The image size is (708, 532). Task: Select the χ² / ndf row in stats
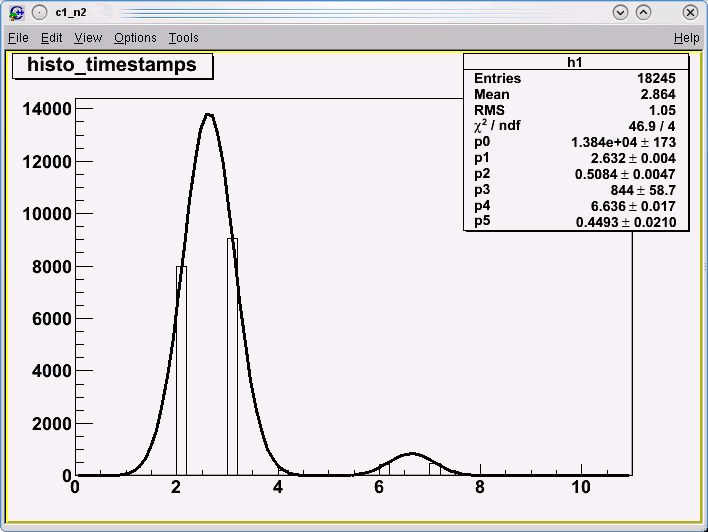[576, 126]
